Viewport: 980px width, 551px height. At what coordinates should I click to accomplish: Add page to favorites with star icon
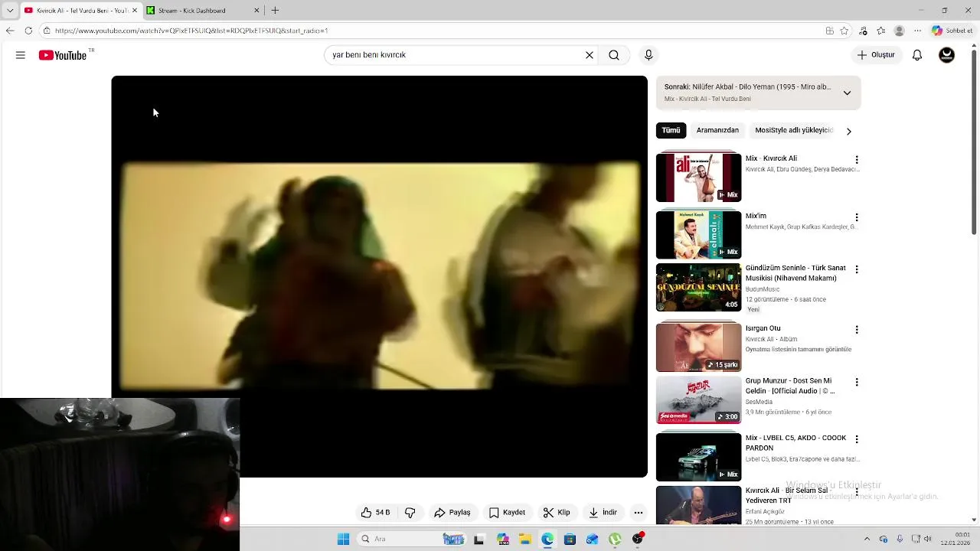(844, 31)
